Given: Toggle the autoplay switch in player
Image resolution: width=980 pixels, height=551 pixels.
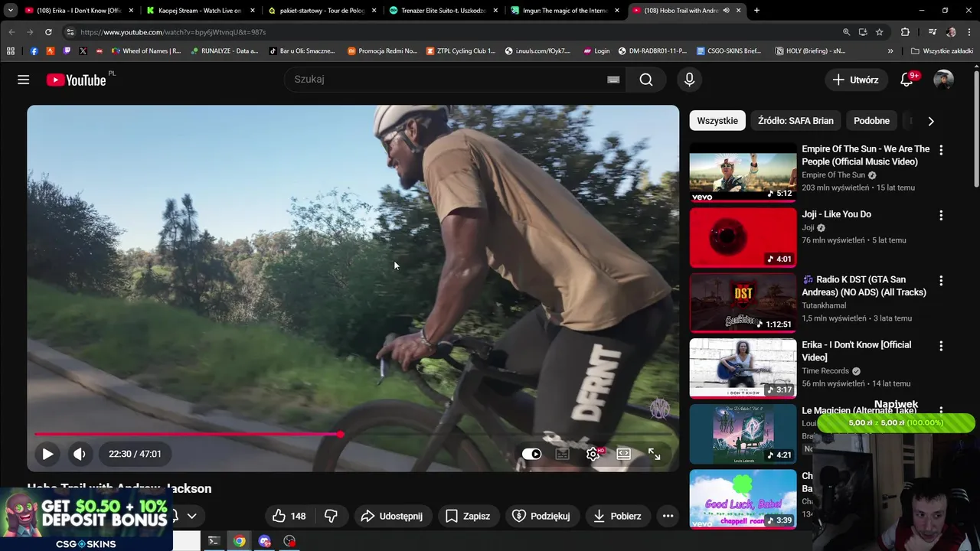Looking at the screenshot, I should point(531,454).
